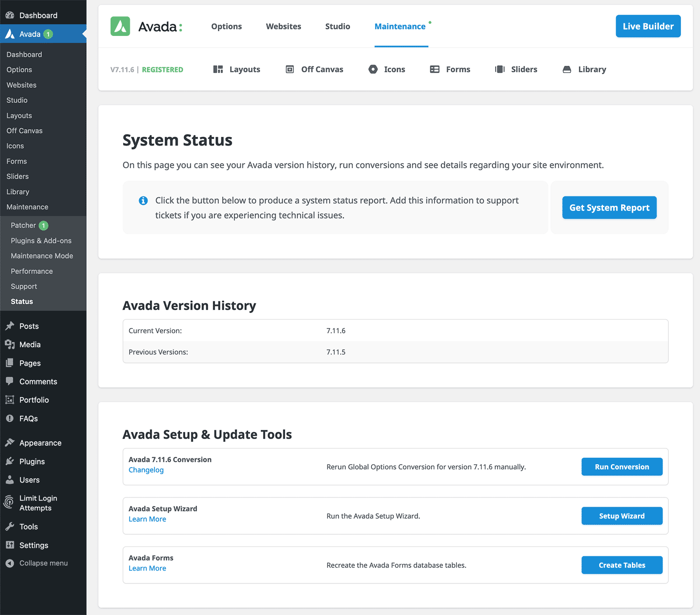Click the Layouts grid icon

coord(218,69)
